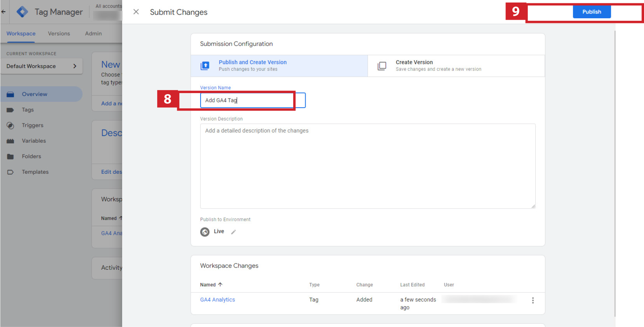Open the GA4 Analytics row options menu
Image resolution: width=644 pixels, height=327 pixels.
point(533,300)
